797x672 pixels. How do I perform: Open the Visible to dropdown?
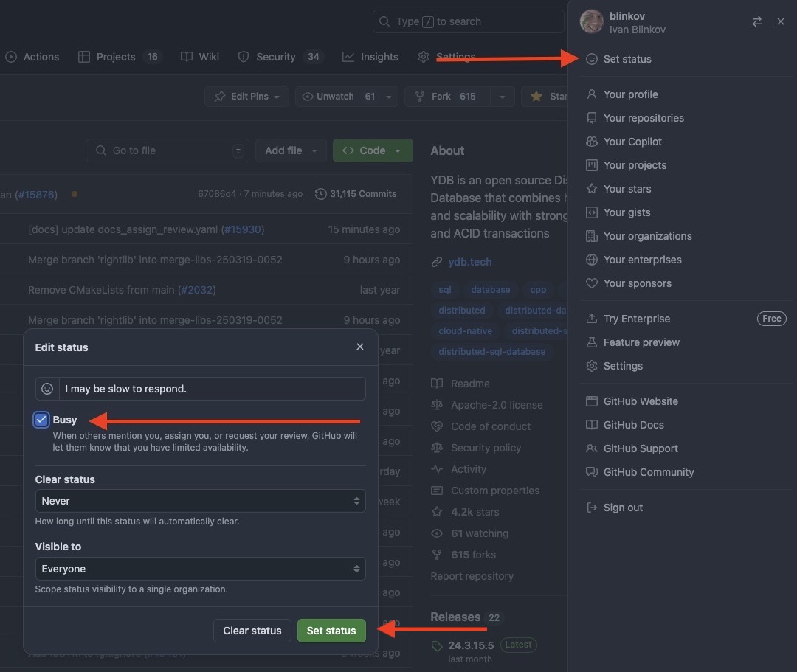click(x=200, y=569)
